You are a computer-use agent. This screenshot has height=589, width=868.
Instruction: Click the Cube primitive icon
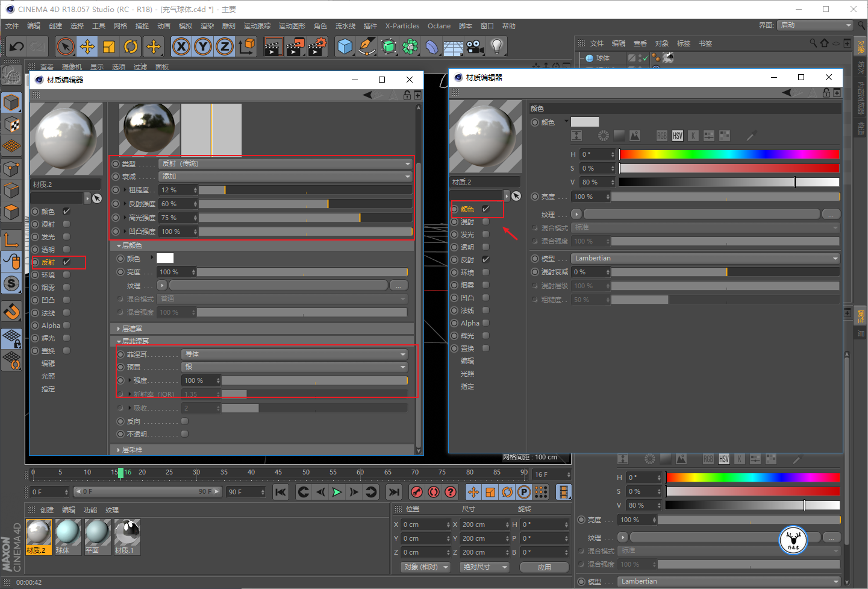pos(345,46)
